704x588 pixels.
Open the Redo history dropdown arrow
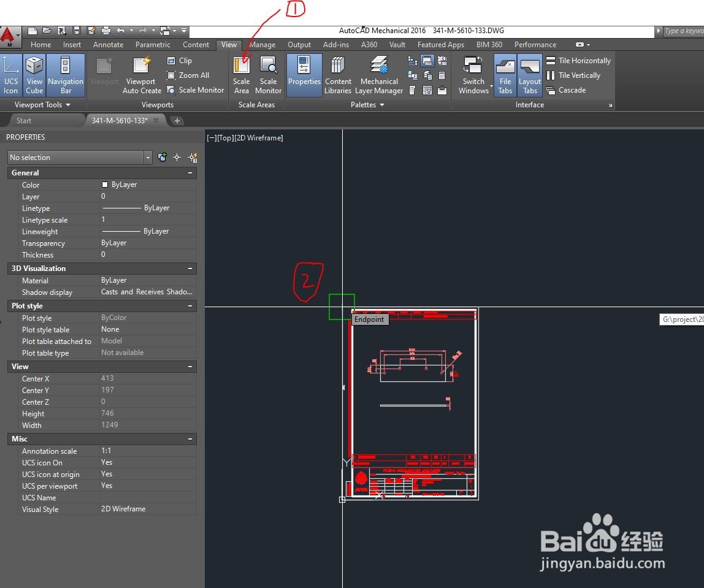click(153, 31)
